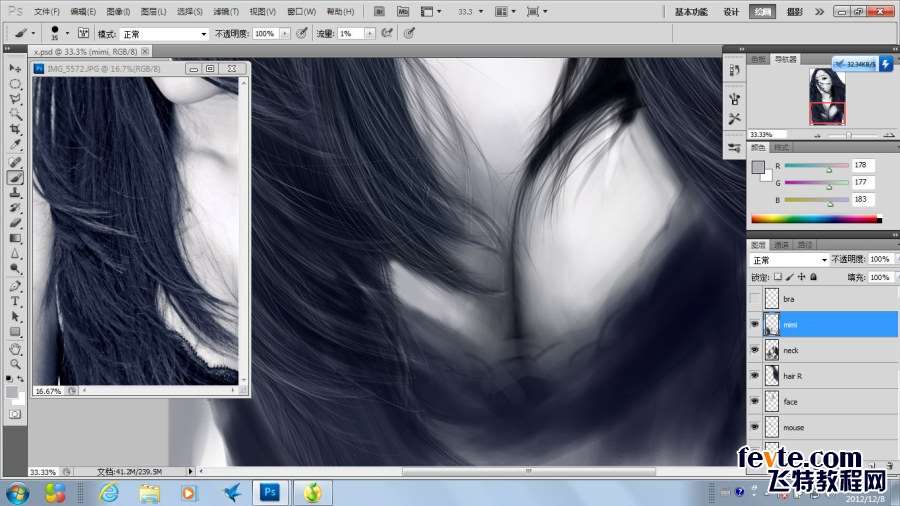
Task: Select the Pen tool
Action: [x=15, y=286]
